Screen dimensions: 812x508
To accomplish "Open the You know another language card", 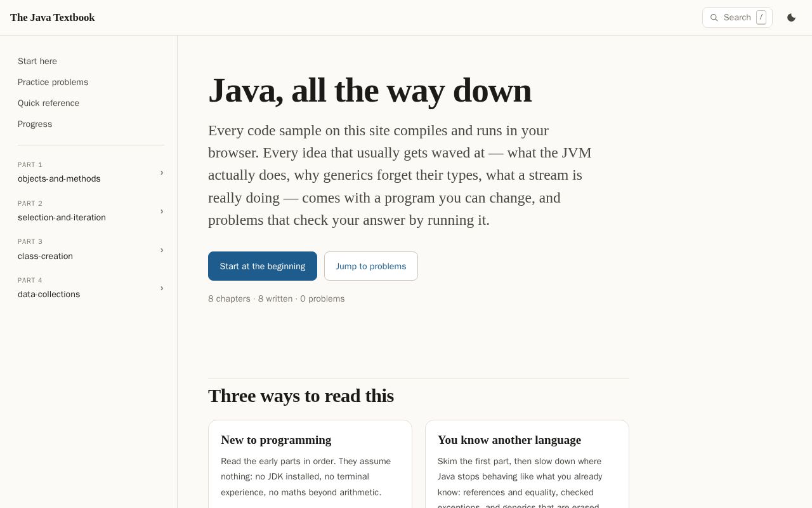I will tap(527, 464).
